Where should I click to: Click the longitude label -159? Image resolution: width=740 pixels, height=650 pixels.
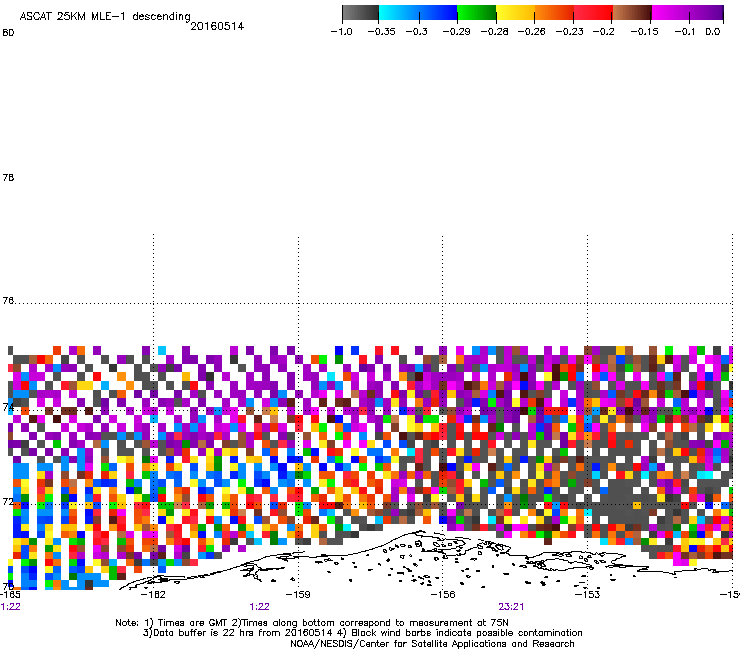click(x=298, y=595)
